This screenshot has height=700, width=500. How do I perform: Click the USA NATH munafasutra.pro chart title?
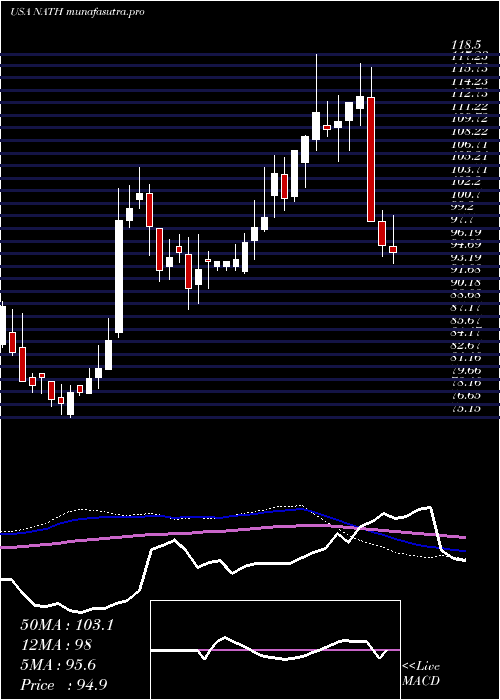coord(77,12)
